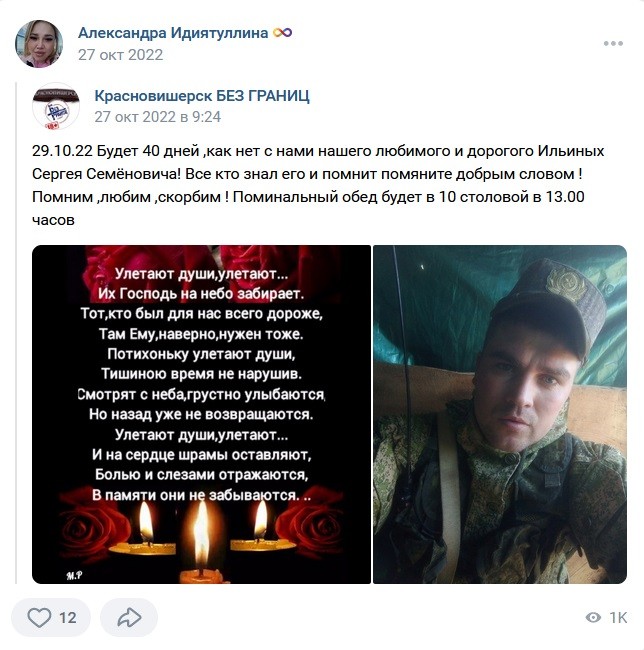
Task: Open Красновишерск БЕЗ ГРАНИЦ community avatar
Action: pyautogui.click(x=56, y=106)
